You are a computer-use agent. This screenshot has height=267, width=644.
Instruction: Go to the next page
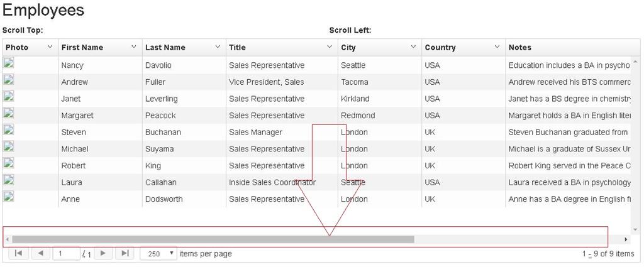(x=103, y=253)
